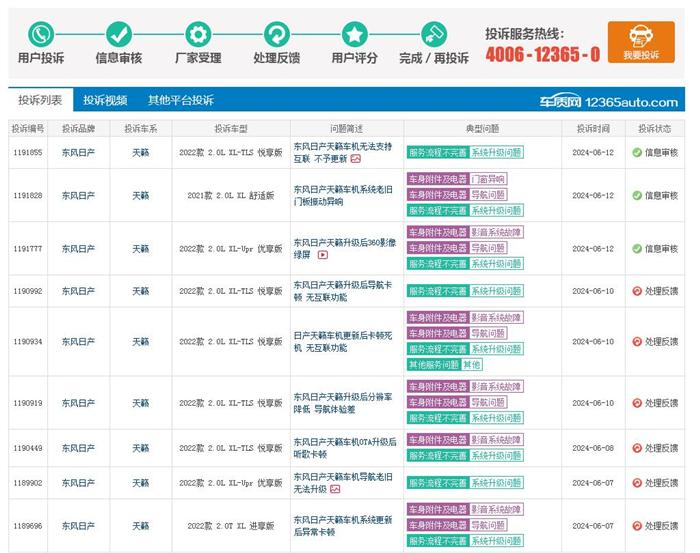700x553 pixels.
Task: Open complaint titled 日产天籁车机更新后卡顿死机
Action: [x=342, y=341]
